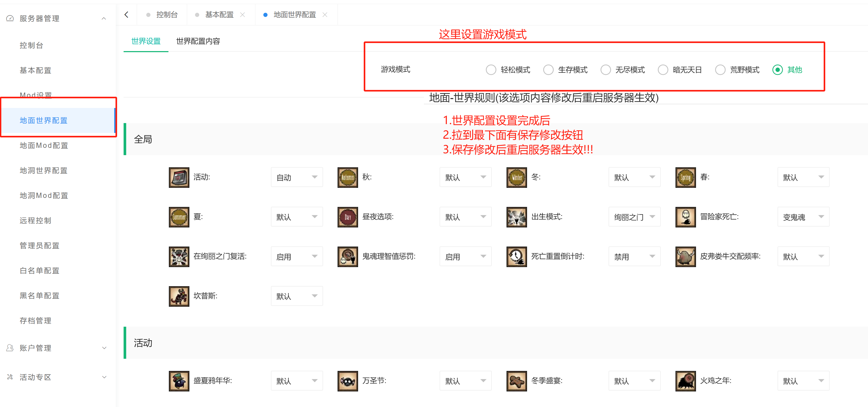Open 存档管理 in the sidebar
Viewport: 868px width, 407px height.
tap(35, 321)
